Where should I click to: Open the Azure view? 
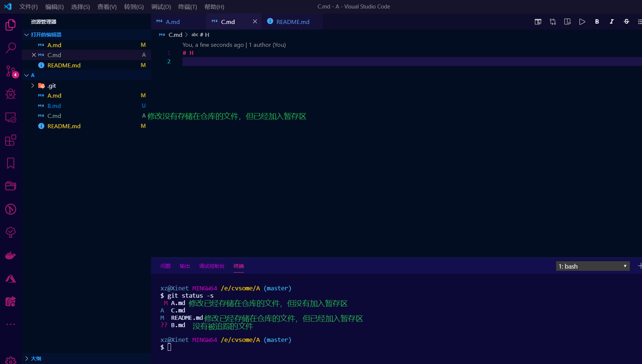[x=11, y=279]
